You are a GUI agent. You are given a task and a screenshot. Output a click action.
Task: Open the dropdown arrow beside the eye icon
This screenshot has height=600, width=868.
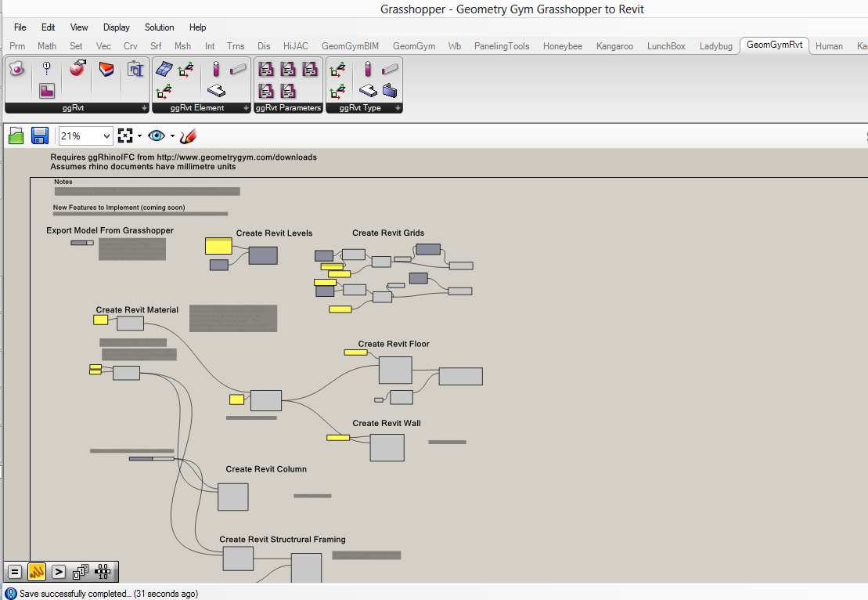pos(172,136)
